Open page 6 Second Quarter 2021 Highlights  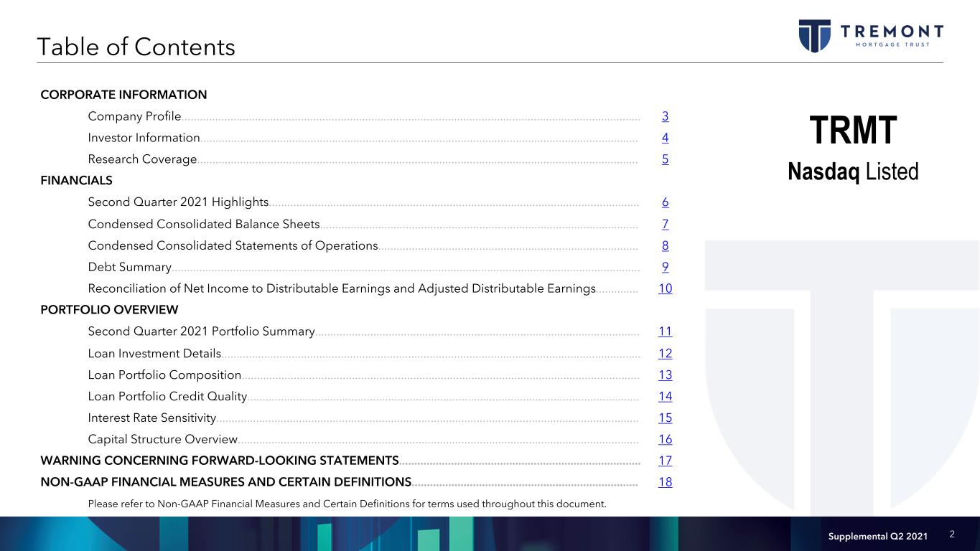665,202
